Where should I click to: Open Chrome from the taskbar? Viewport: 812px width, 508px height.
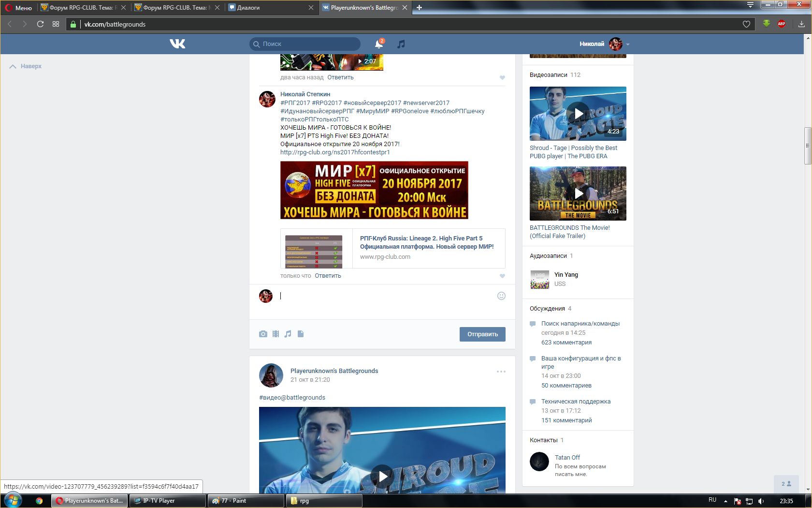click(39, 501)
